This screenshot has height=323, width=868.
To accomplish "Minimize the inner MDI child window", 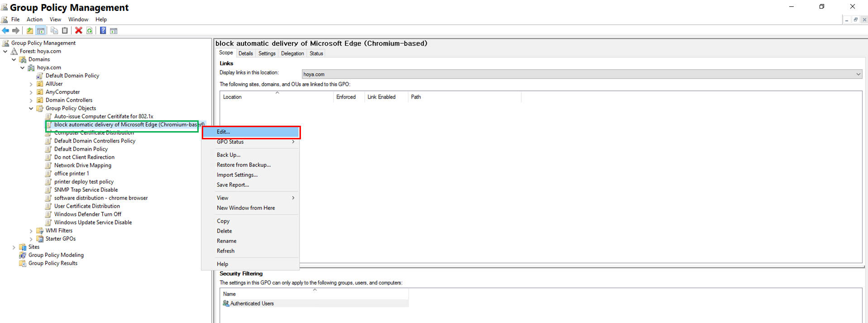I will 847,19.
